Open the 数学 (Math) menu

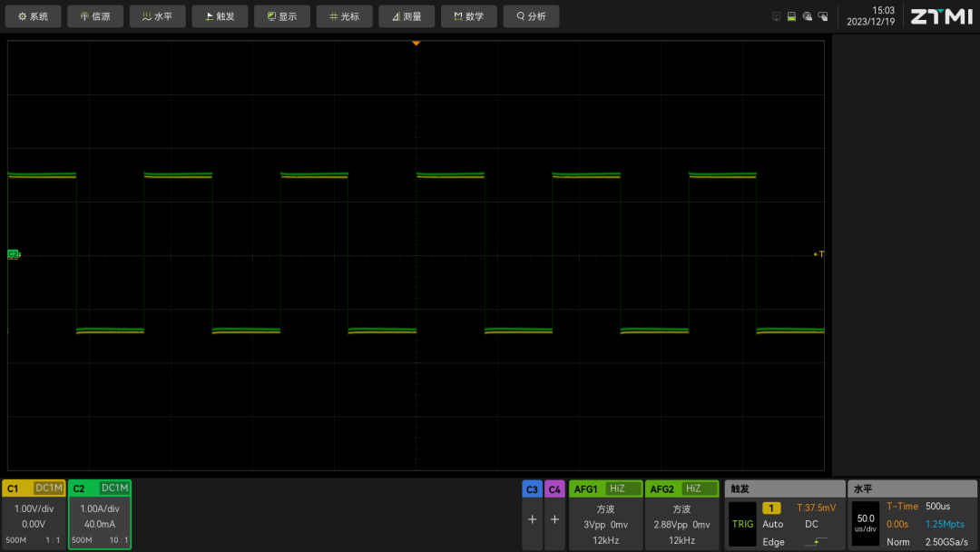pyautogui.click(x=469, y=16)
